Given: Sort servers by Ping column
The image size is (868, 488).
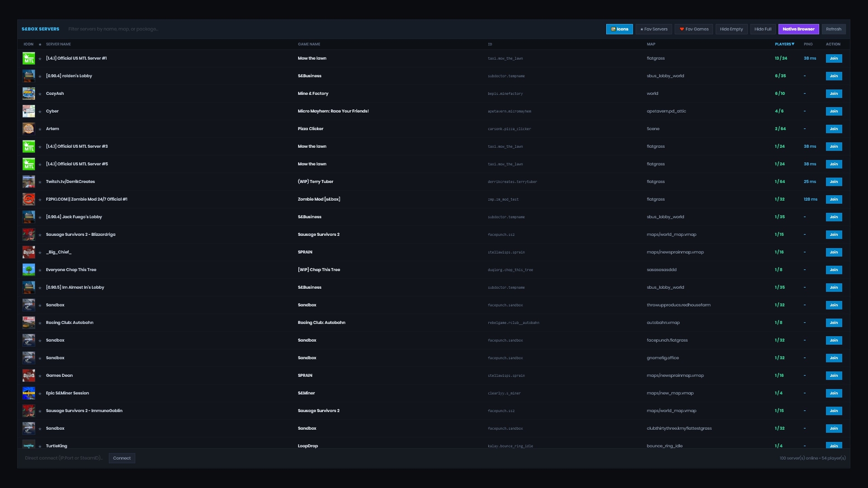Looking at the screenshot, I should click(x=808, y=44).
